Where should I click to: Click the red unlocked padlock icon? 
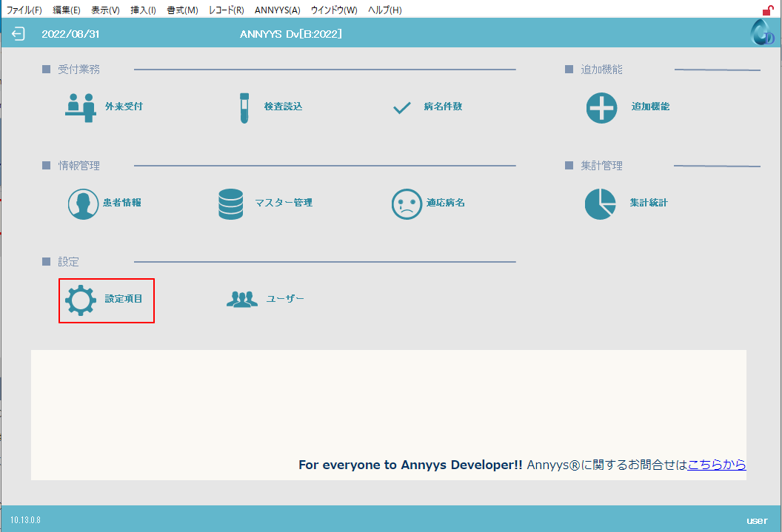click(x=768, y=10)
